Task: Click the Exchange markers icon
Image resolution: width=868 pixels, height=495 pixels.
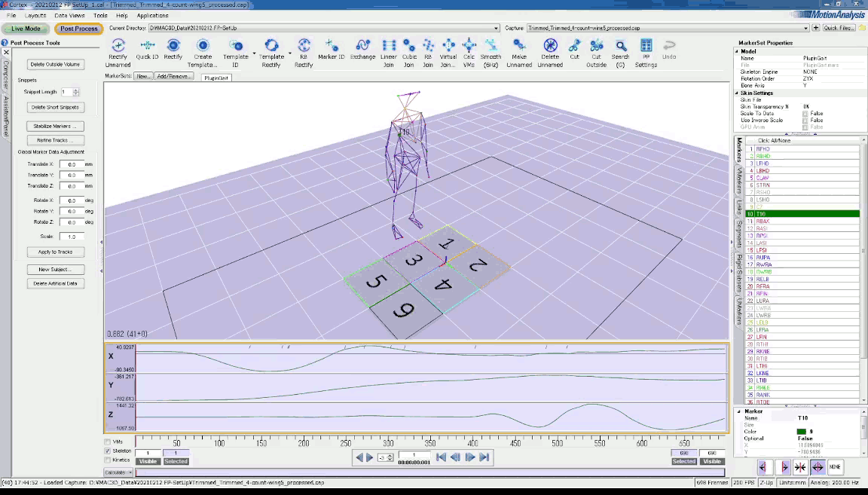Action: point(362,45)
